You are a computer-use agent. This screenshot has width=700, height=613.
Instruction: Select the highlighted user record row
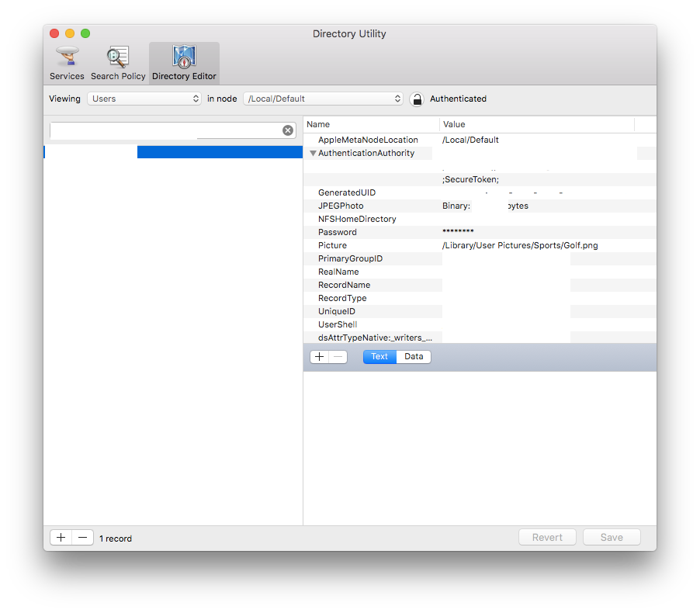[x=173, y=152]
